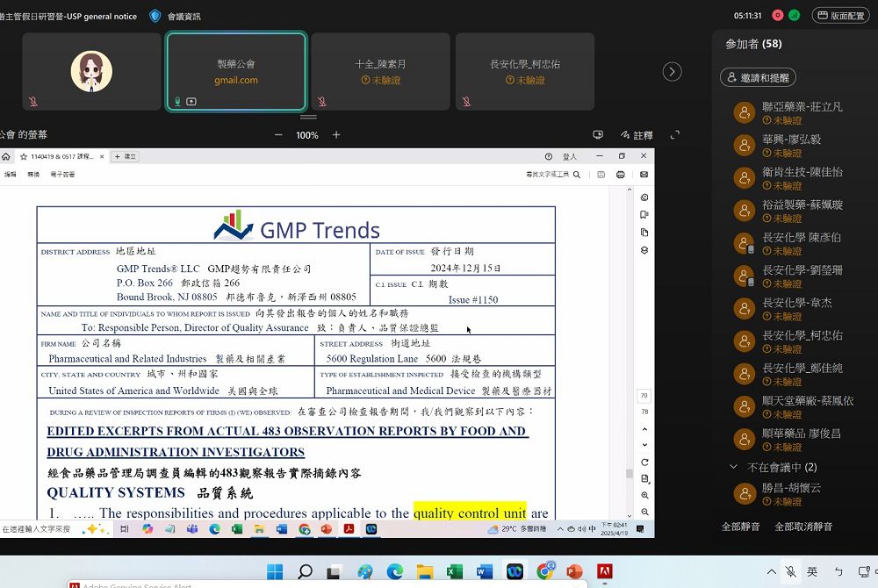Click the page number 70 box
The image size is (878, 588).
pos(644,396)
